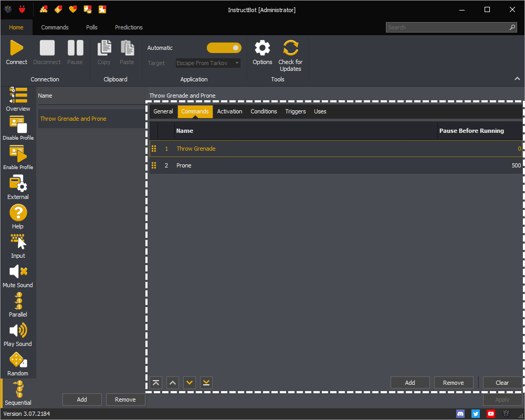The image size is (525, 420).
Task: Click the Paste clipboard icon
Action: pyautogui.click(x=127, y=48)
